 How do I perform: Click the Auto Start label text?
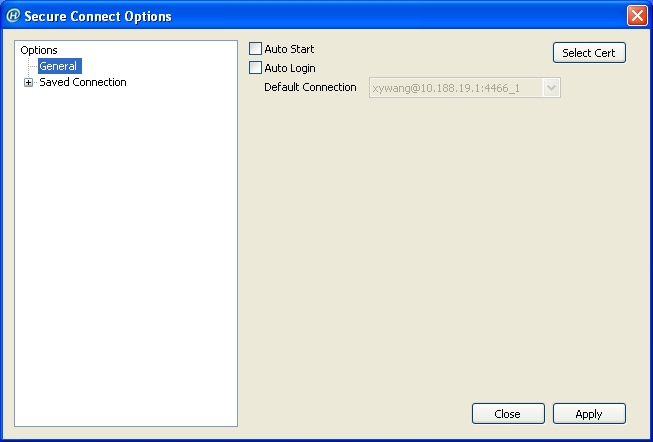(x=289, y=49)
